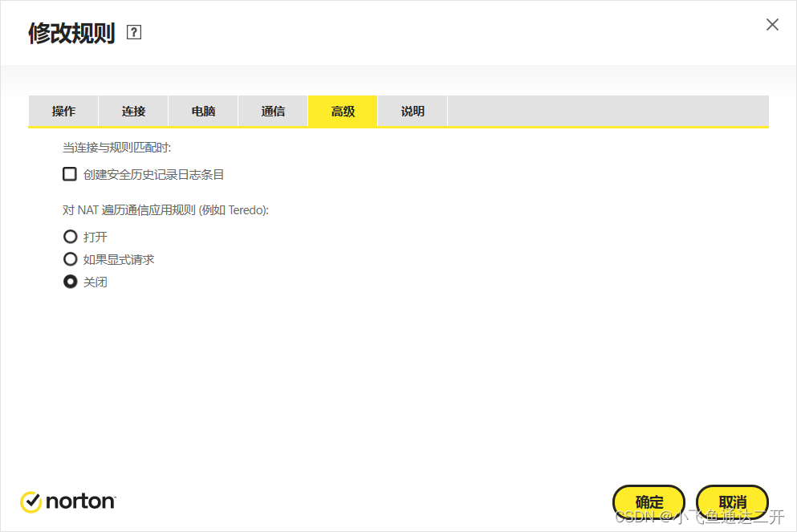Open help via the question mark icon
This screenshot has height=532, width=797.
(x=134, y=32)
